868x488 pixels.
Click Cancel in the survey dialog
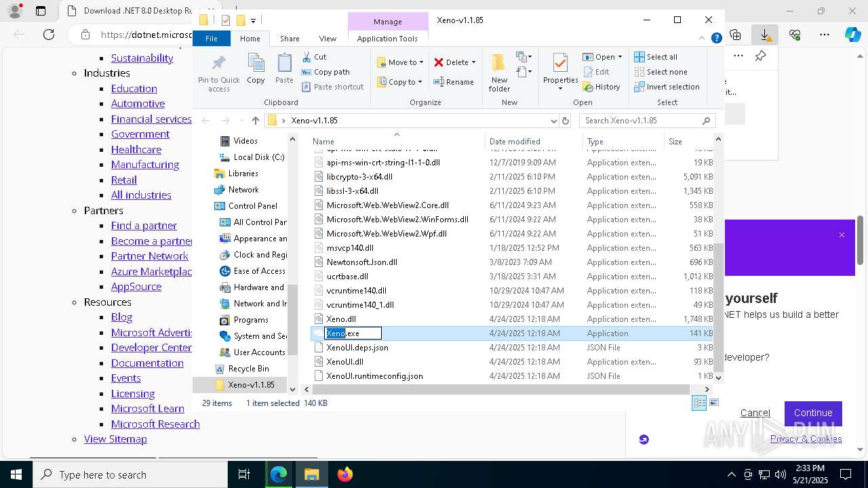pos(755,413)
